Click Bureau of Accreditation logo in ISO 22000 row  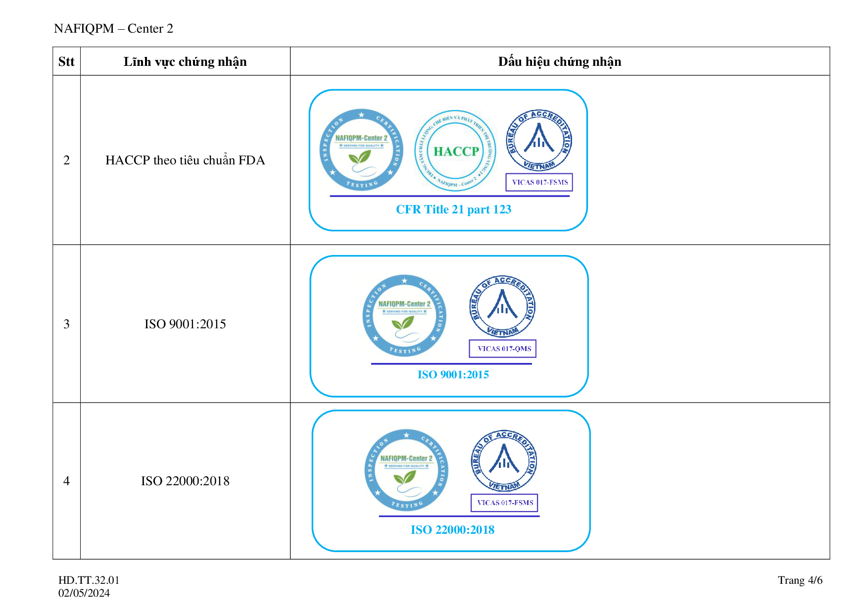tap(504, 461)
